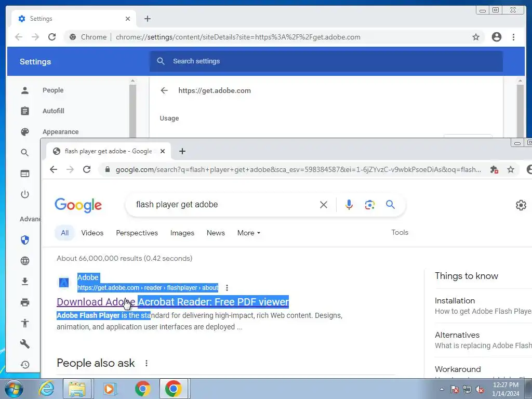This screenshot has height=399, width=532.
Task: Click the Adobe favicon in search result
Action: pos(64,282)
